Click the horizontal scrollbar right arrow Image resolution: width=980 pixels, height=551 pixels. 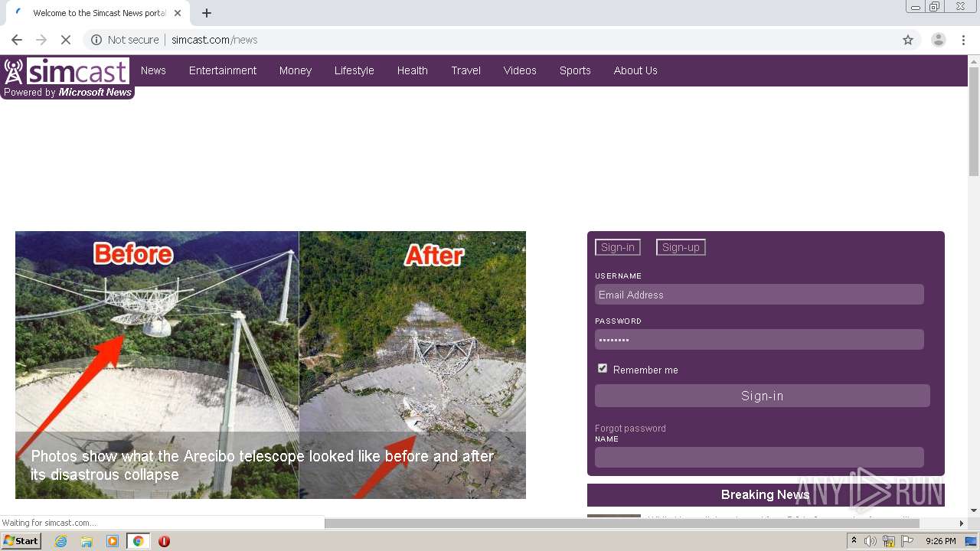(x=962, y=523)
